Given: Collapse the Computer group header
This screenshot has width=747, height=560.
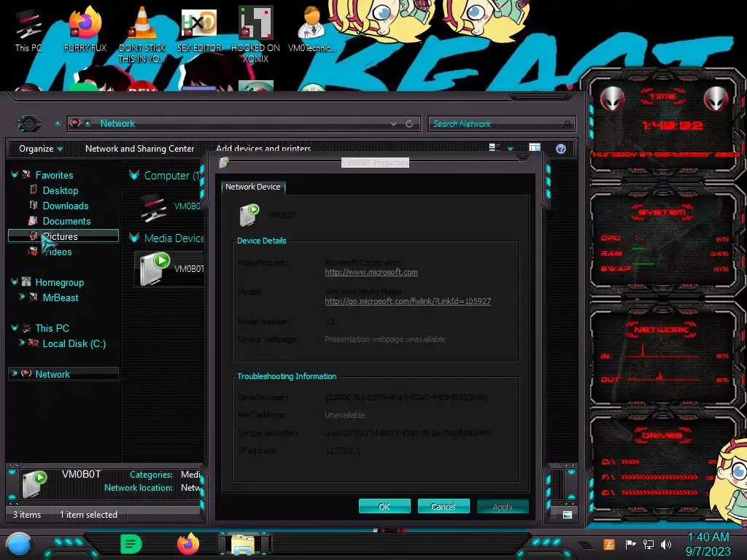Looking at the screenshot, I should (x=134, y=175).
